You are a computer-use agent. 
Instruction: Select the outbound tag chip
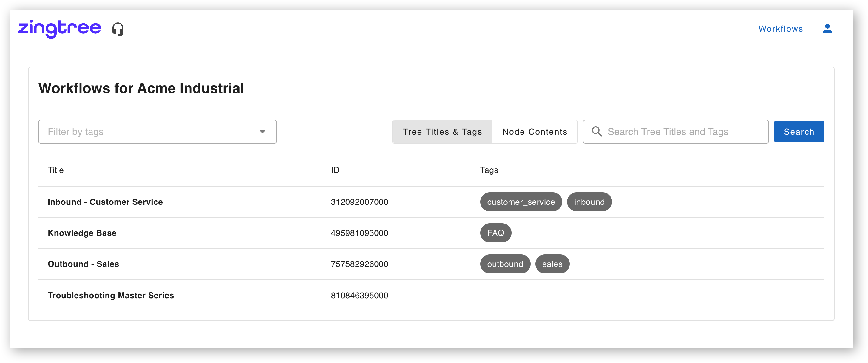click(x=505, y=264)
